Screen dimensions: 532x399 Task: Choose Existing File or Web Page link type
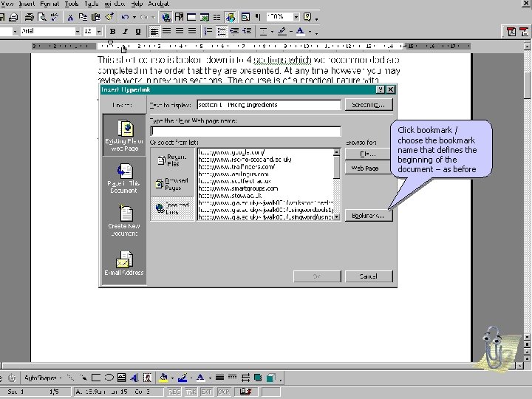pyautogui.click(x=124, y=135)
